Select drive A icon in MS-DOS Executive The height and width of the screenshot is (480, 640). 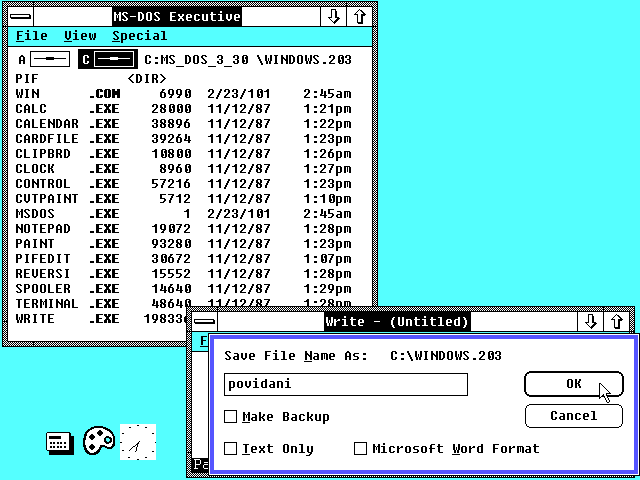[x=49, y=60]
